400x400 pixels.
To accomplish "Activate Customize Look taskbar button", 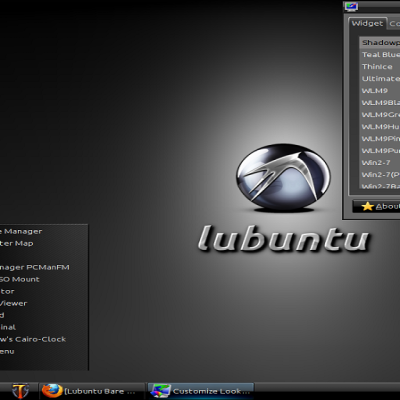I will click(201, 391).
